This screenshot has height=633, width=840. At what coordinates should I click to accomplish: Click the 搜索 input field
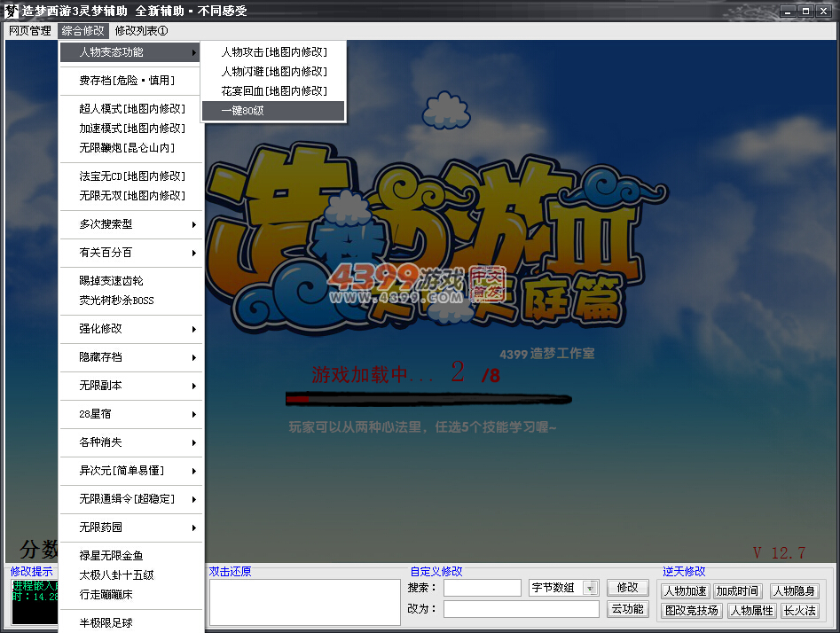click(x=483, y=588)
